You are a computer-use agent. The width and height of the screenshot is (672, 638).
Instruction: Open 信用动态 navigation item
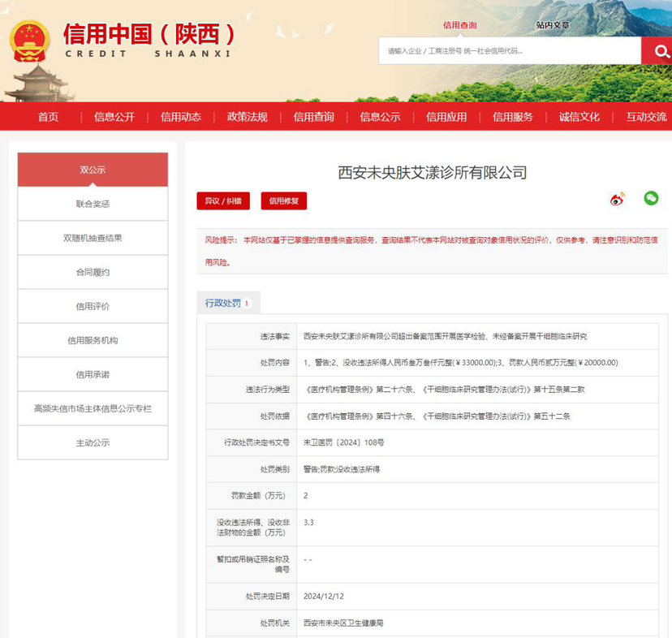click(x=181, y=117)
